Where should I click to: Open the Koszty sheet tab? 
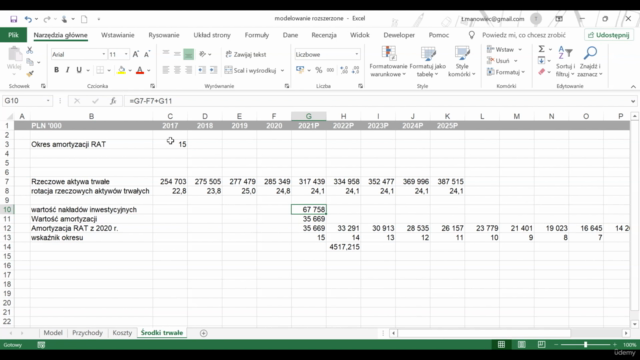[x=122, y=333]
